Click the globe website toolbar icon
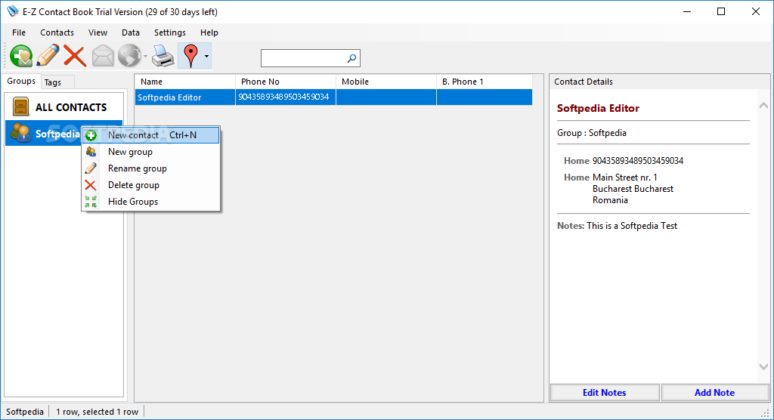The height and width of the screenshot is (420, 774). tap(129, 56)
